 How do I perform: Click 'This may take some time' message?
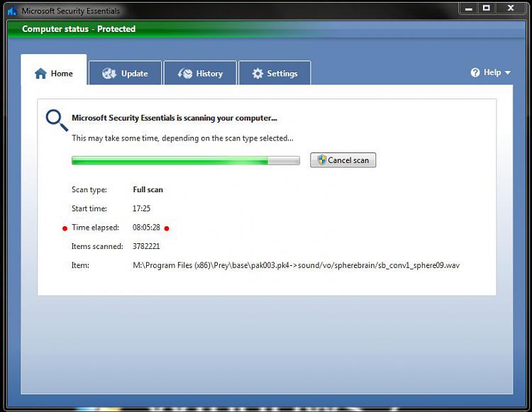click(182, 138)
